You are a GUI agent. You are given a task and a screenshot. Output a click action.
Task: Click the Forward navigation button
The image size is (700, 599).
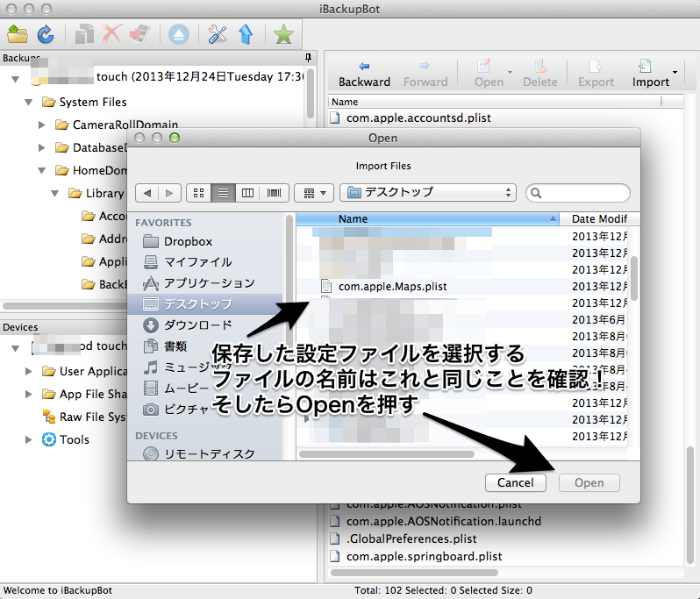coord(425,75)
